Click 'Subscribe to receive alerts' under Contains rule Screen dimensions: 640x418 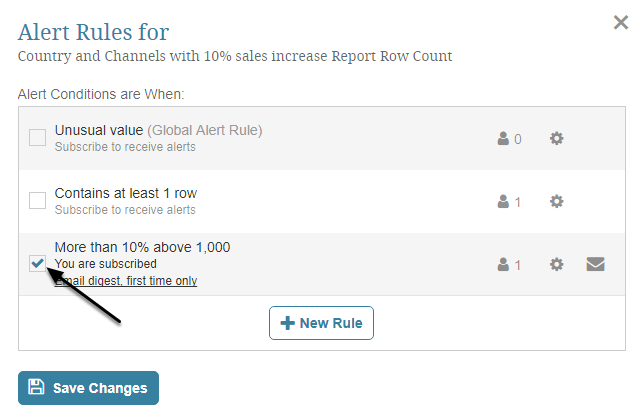point(125,210)
